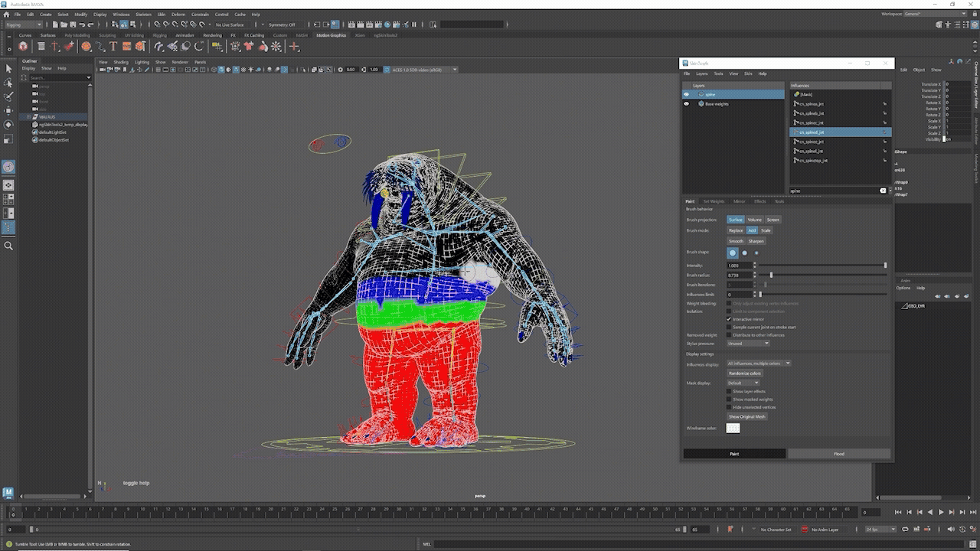Expand the Influences display dropdown
This screenshot has width=980, height=551.
point(758,363)
